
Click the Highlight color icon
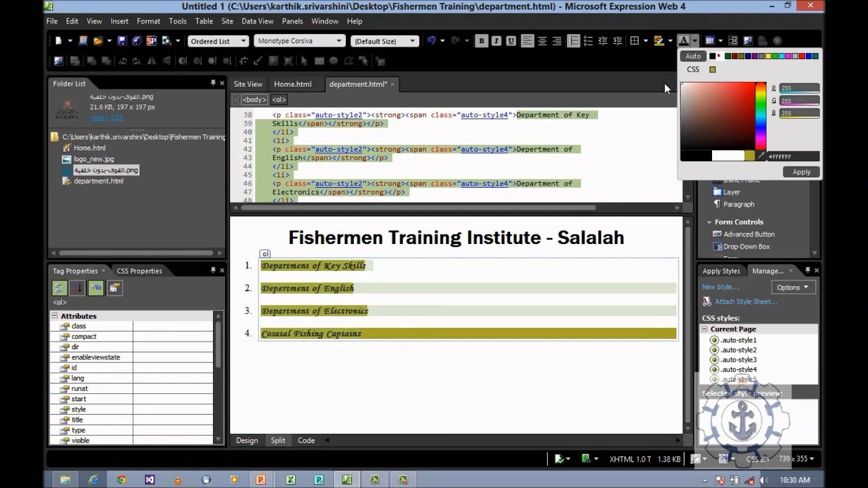(658, 41)
